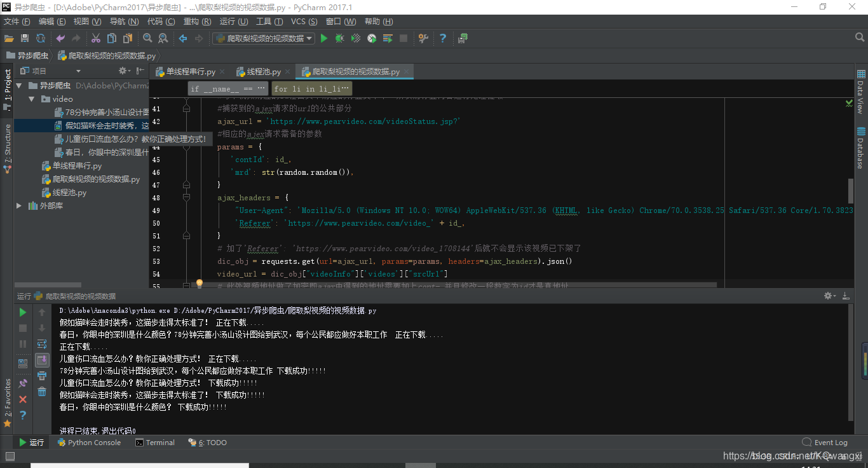The height and width of the screenshot is (468, 868).
Task: Open Find with the magnifier icon
Action: 147,38
